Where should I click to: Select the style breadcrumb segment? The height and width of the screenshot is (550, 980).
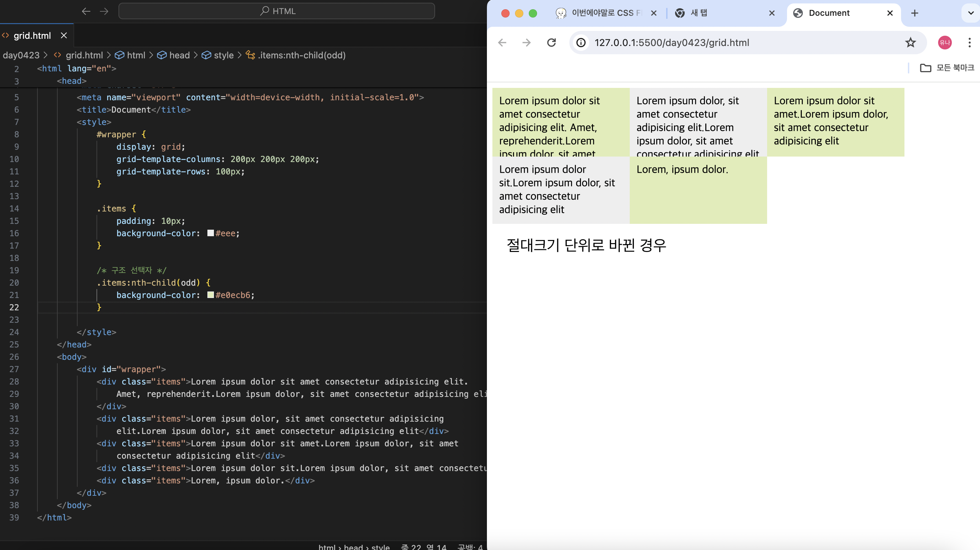tap(223, 55)
